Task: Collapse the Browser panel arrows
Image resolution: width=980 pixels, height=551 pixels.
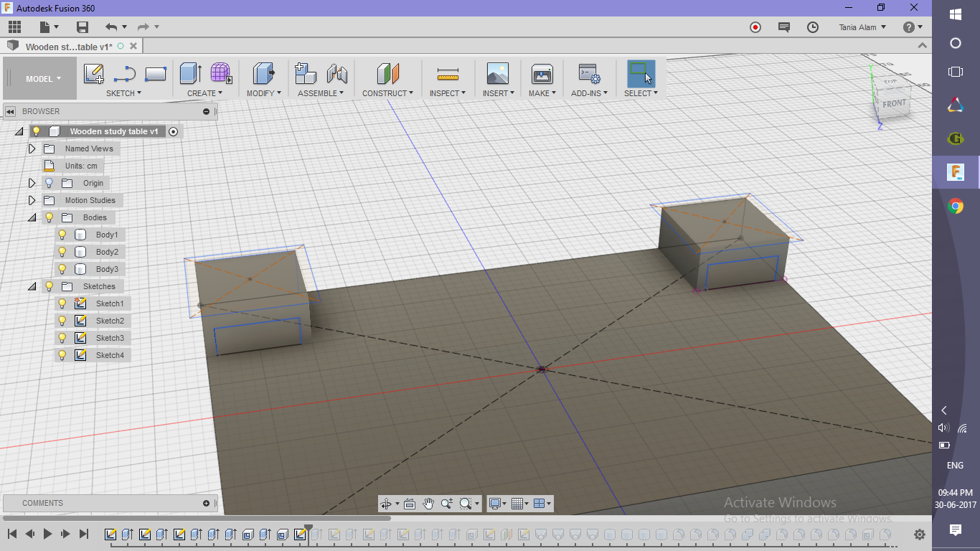Action: (x=11, y=112)
